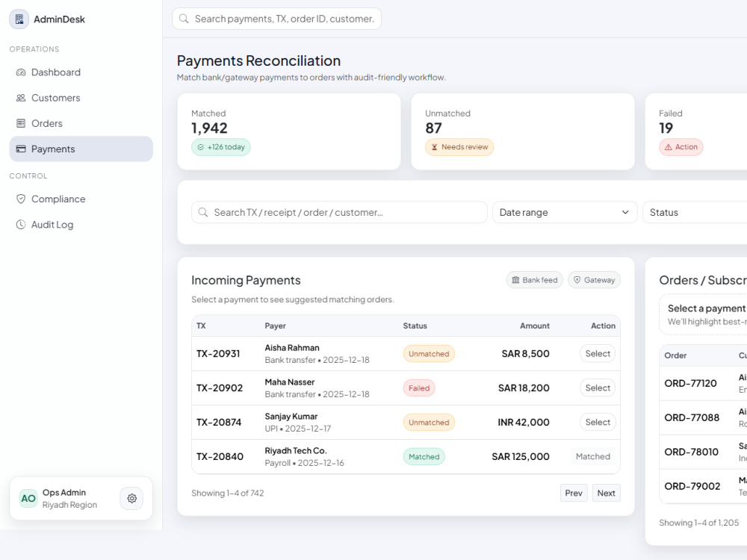The height and width of the screenshot is (560, 747).
Task: Click magnifier icon in TX search box
Action: pos(203,212)
